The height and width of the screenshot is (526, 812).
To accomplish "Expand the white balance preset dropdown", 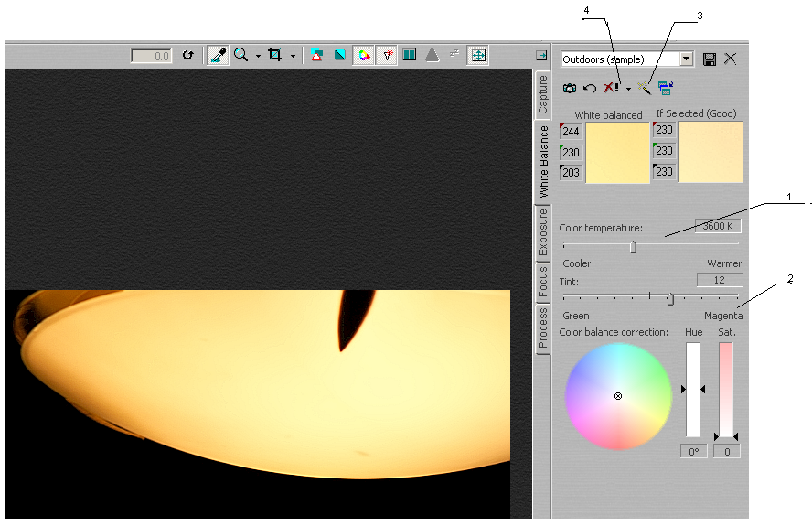I will 686,59.
